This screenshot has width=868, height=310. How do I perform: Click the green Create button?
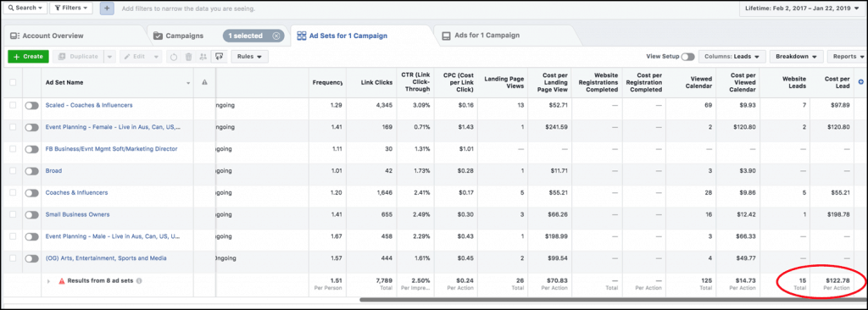[x=28, y=57]
